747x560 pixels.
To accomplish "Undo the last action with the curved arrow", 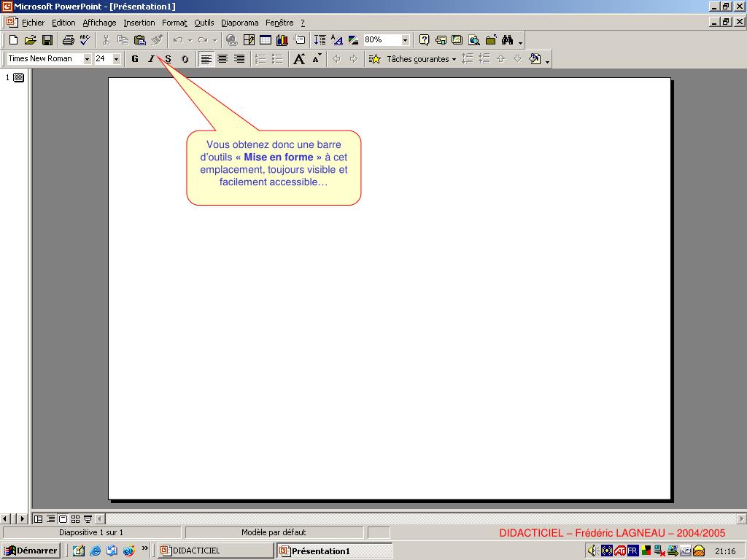I will (178, 40).
